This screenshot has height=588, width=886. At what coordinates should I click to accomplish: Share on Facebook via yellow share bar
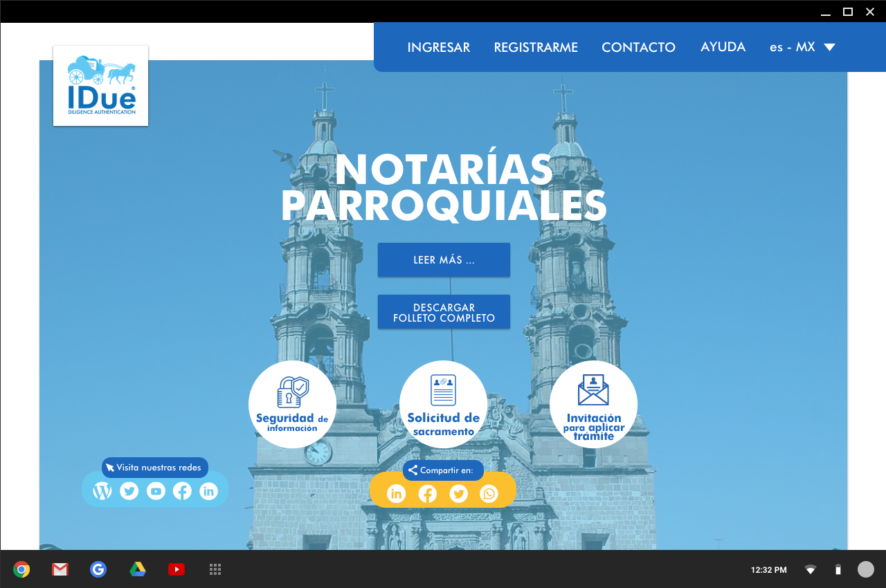coord(428,493)
